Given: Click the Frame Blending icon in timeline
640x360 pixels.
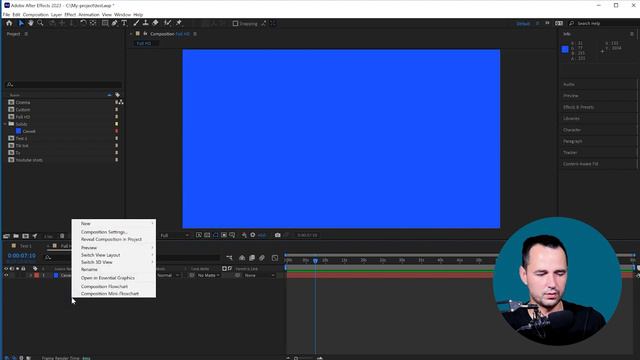Looking at the screenshot, I should click(252, 258).
